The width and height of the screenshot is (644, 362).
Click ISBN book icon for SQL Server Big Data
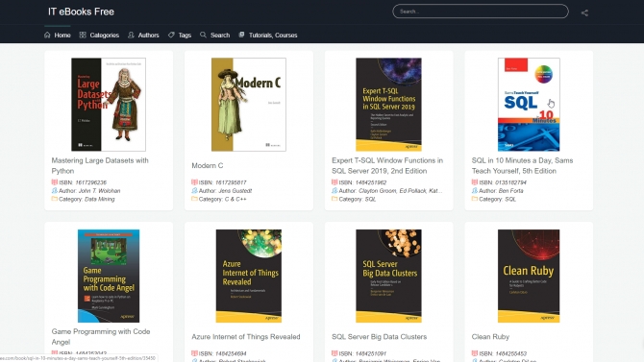coord(334,353)
